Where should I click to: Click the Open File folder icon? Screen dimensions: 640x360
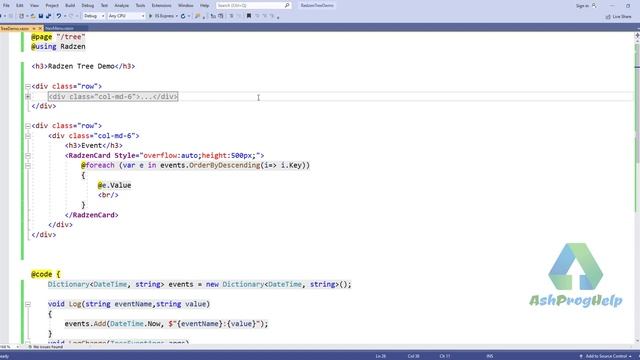point(33,16)
